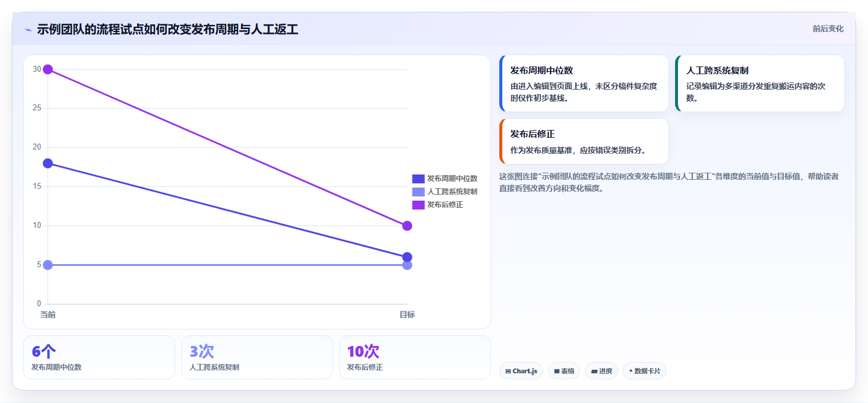Viewport: 868px width, 403px height.
Task: Open the 发布周期中位数 description card
Action: click(x=584, y=84)
